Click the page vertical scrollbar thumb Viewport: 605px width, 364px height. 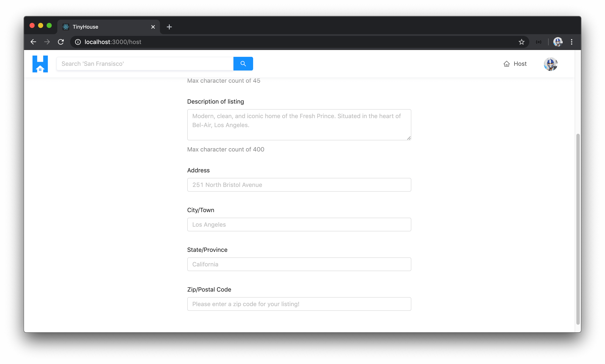(578, 229)
